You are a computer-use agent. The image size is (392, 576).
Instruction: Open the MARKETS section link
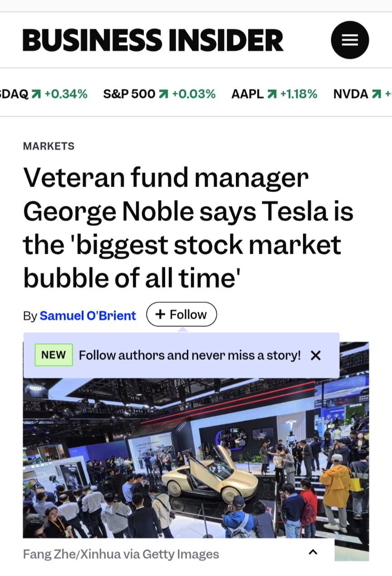pos(49,146)
